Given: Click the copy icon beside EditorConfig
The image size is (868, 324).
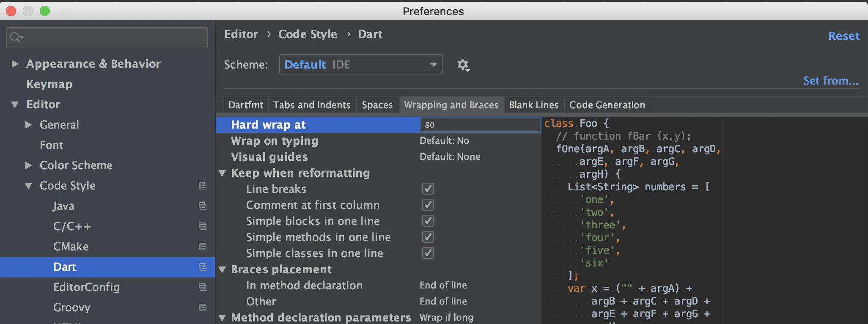Looking at the screenshot, I should 203,287.
